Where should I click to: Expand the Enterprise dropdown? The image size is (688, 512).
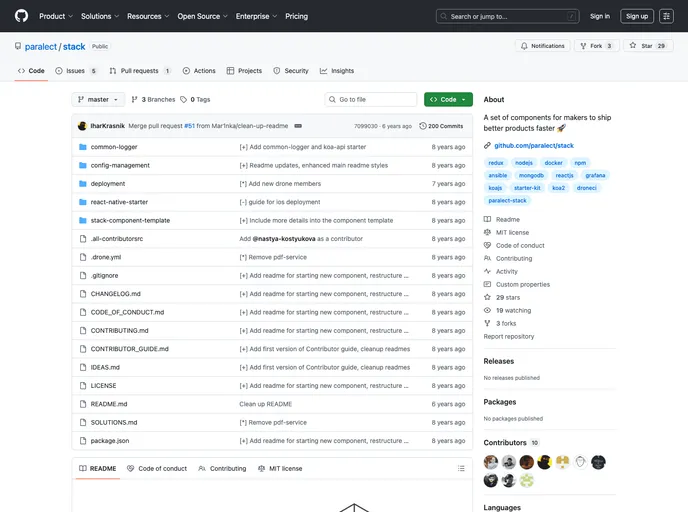click(256, 16)
